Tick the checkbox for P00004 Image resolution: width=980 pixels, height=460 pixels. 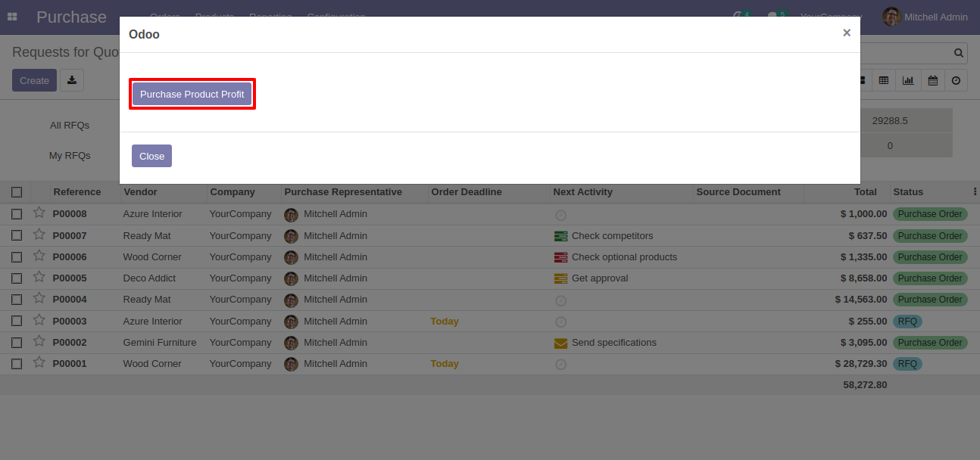tap(17, 300)
